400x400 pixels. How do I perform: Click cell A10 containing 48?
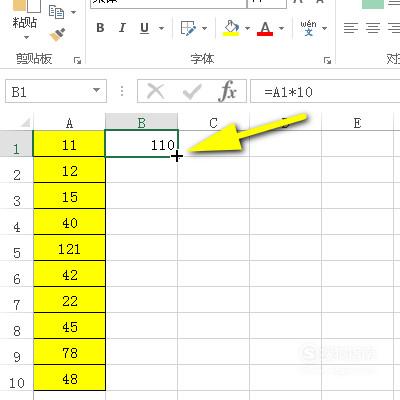click(x=69, y=378)
